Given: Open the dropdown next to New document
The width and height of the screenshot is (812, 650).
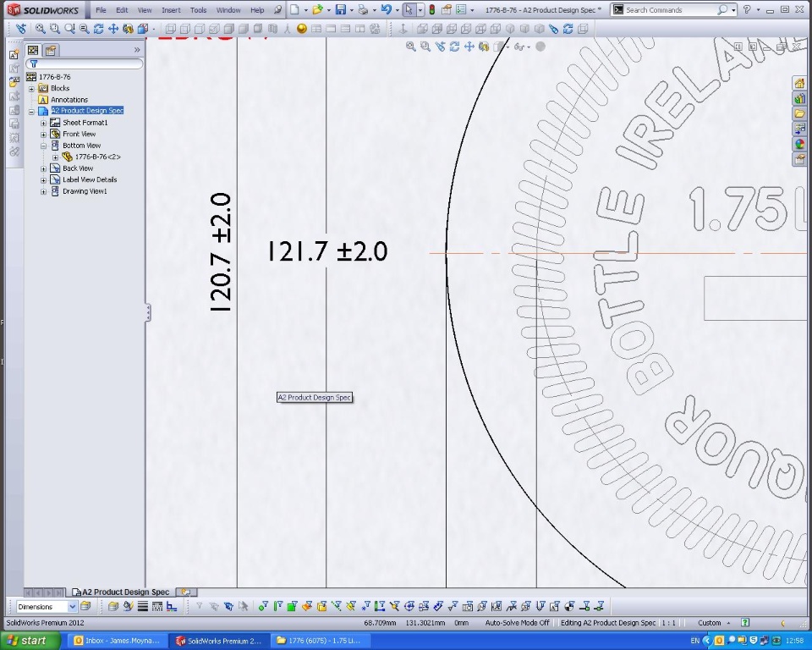Looking at the screenshot, I should point(305,10).
